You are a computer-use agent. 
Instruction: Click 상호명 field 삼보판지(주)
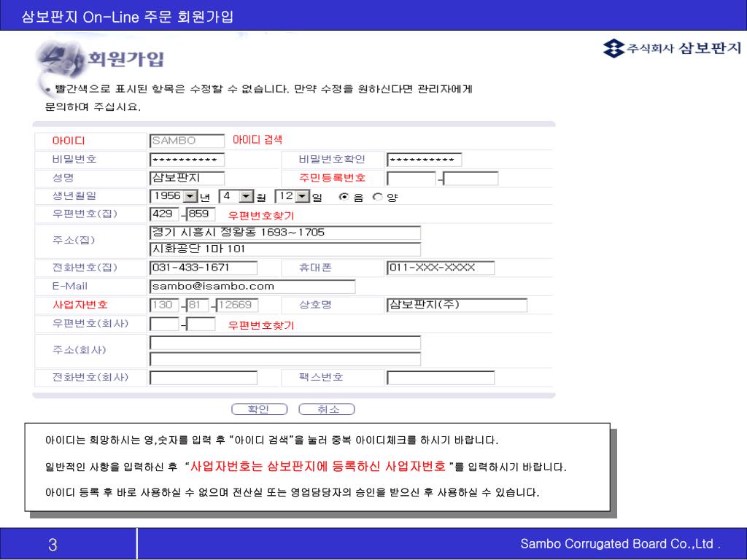[457, 306]
